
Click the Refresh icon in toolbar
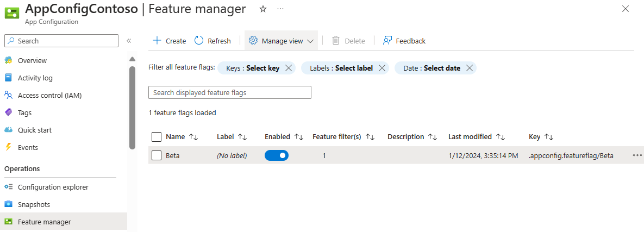(199, 41)
